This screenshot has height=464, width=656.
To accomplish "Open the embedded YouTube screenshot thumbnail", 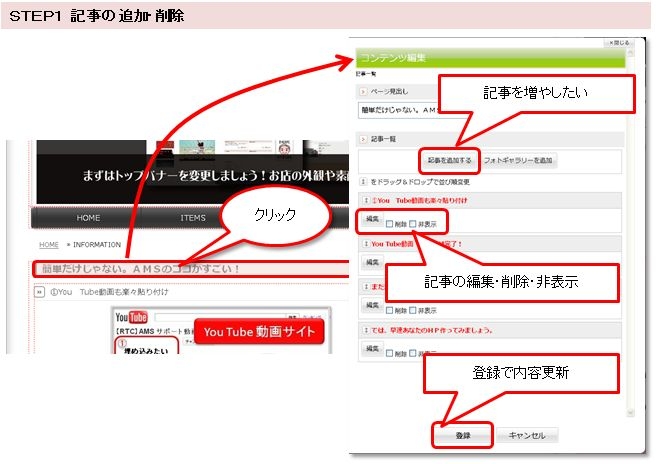I will click(x=221, y=331).
